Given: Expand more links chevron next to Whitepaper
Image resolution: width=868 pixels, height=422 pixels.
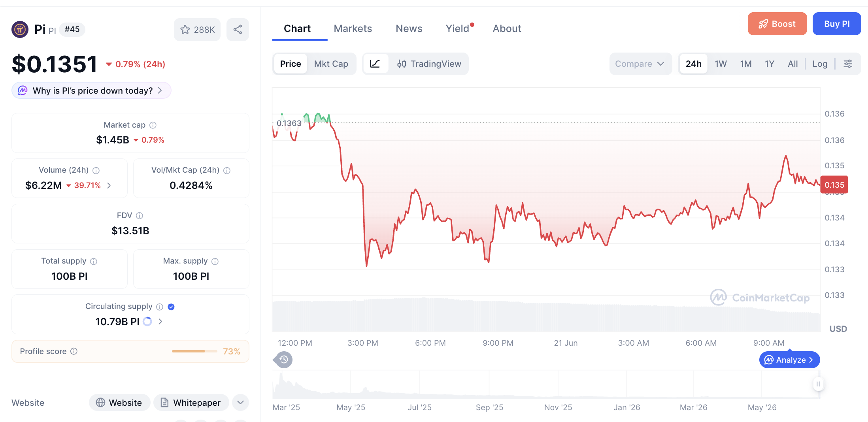Looking at the screenshot, I should 240,403.
